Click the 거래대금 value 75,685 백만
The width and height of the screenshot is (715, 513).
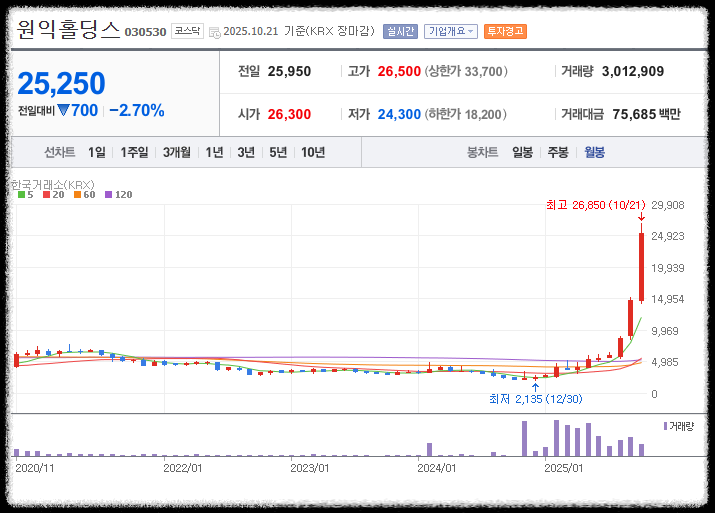(x=646, y=114)
